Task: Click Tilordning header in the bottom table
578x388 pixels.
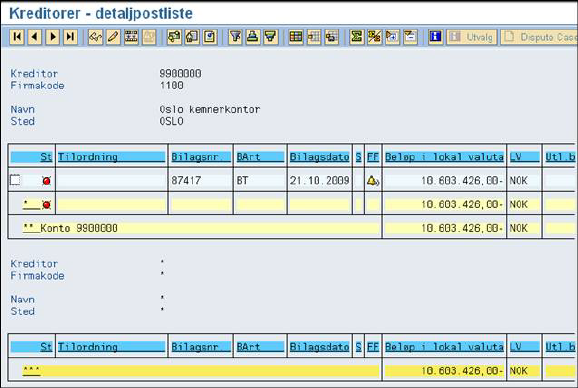Action: click(111, 347)
